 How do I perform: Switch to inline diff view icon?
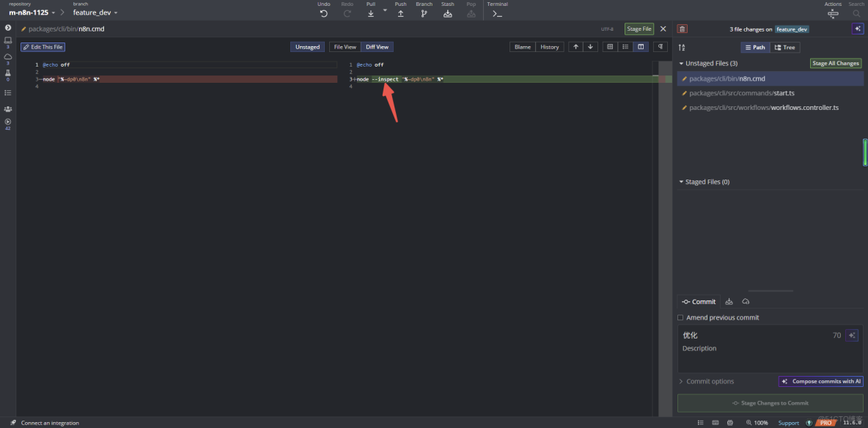pos(625,47)
